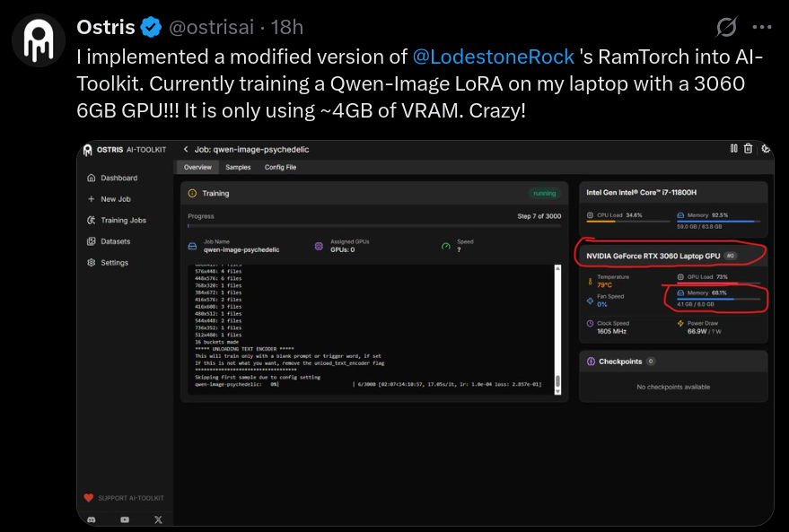Screen dimensions: 789x532
Task: Click the 'UNLOADING TEXT ENCODER' log line
Action: tap(244, 349)
